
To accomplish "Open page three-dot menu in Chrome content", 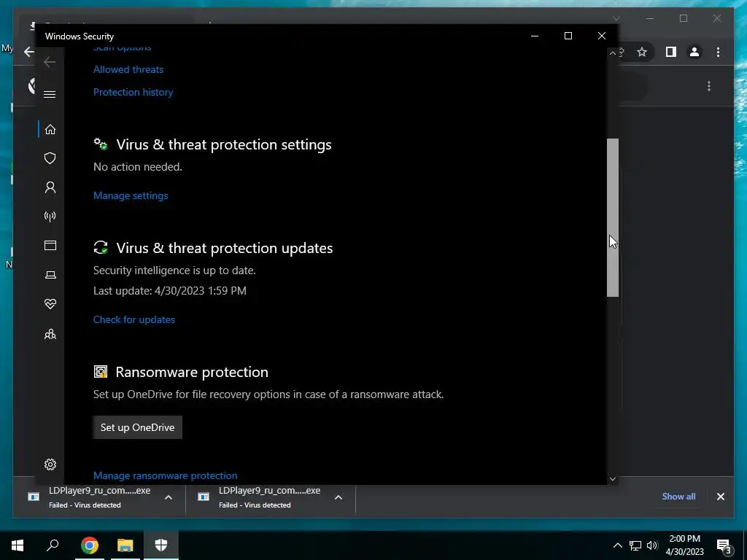I will click(x=709, y=86).
